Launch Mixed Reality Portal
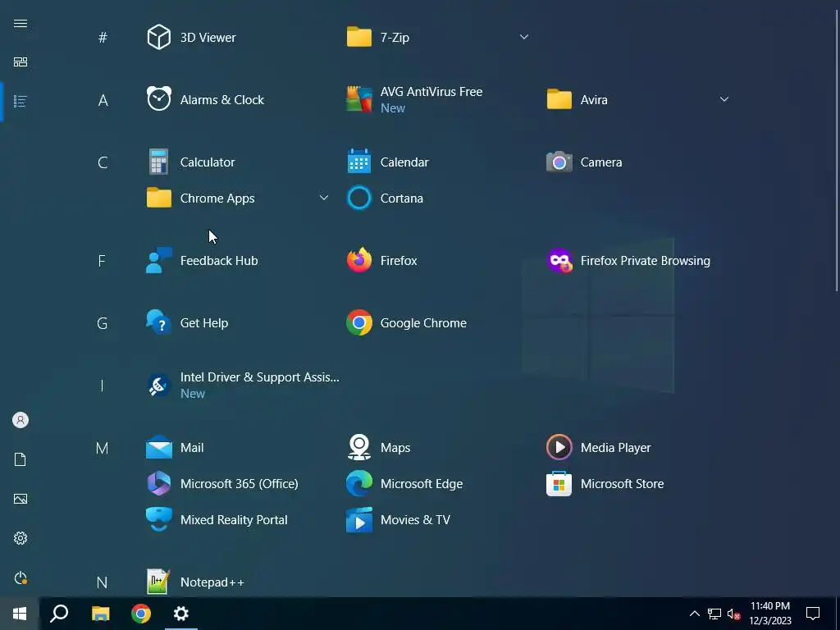840x630 pixels. coord(217,519)
